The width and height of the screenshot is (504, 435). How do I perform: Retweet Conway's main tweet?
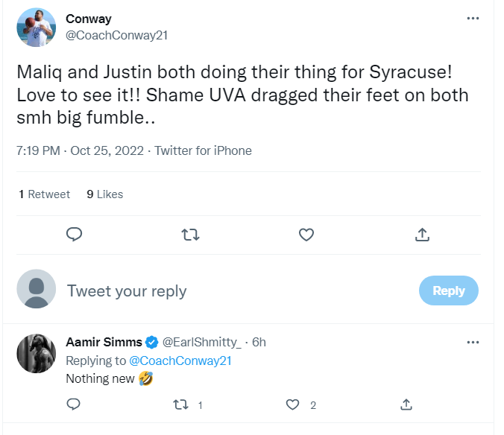(190, 235)
